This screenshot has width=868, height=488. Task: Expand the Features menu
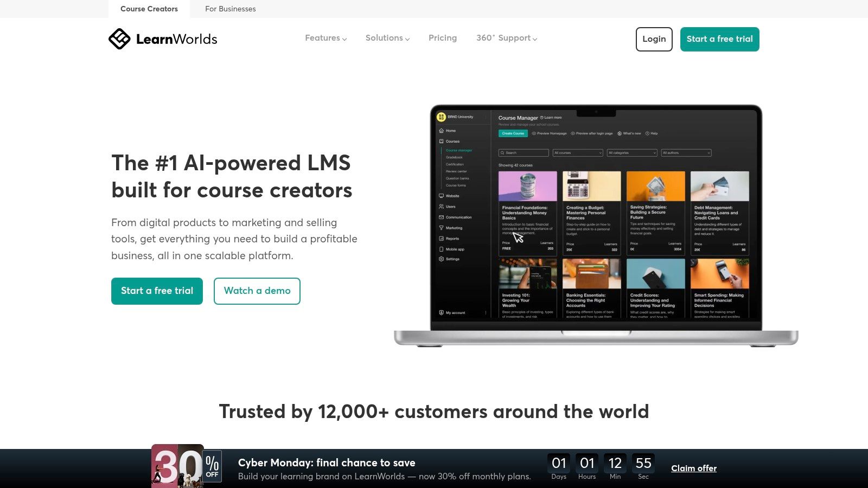pos(325,38)
